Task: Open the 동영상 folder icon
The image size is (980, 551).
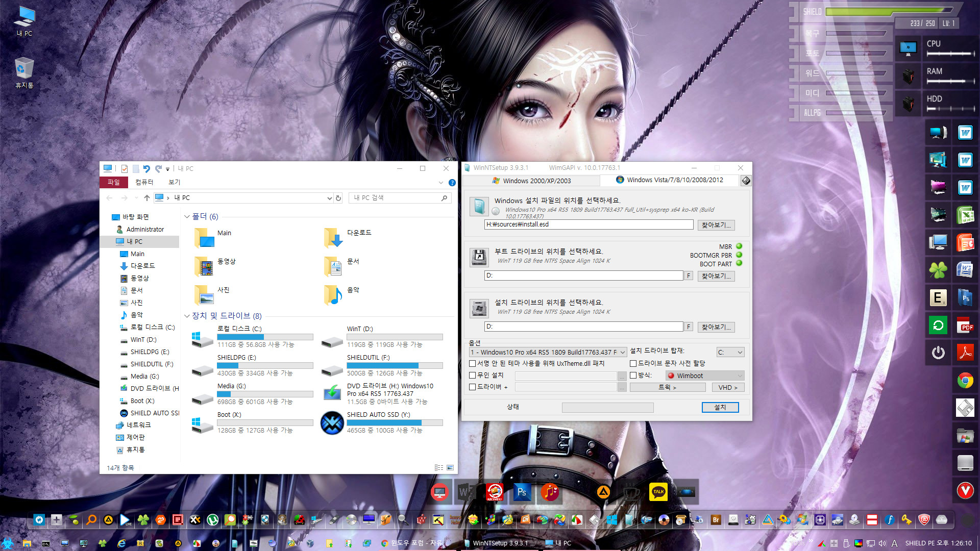Action: [204, 266]
